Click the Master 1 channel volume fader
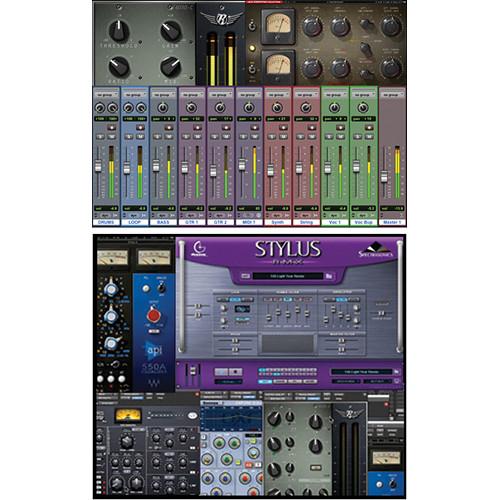Screen dimensions: 500x500 tap(384, 176)
